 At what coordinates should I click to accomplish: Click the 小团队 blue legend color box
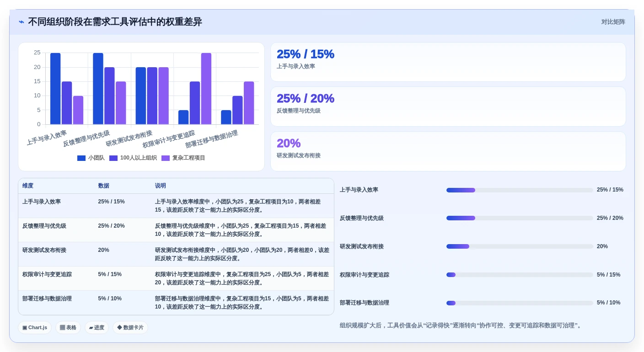pos(81,158)
